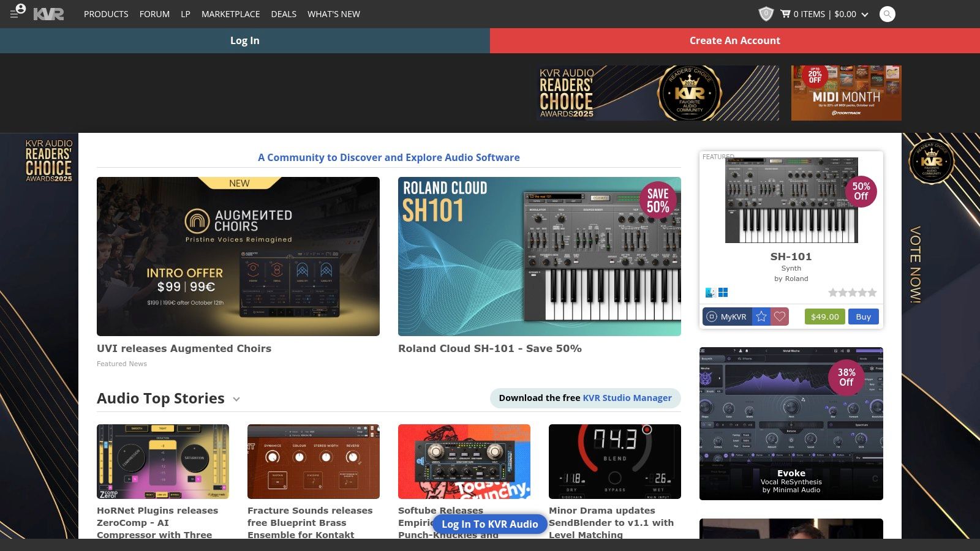The height and width of the screenshot is (551, 980).
Task: Add SH-101 to favorites with star icon
Action: pos(761,317)
